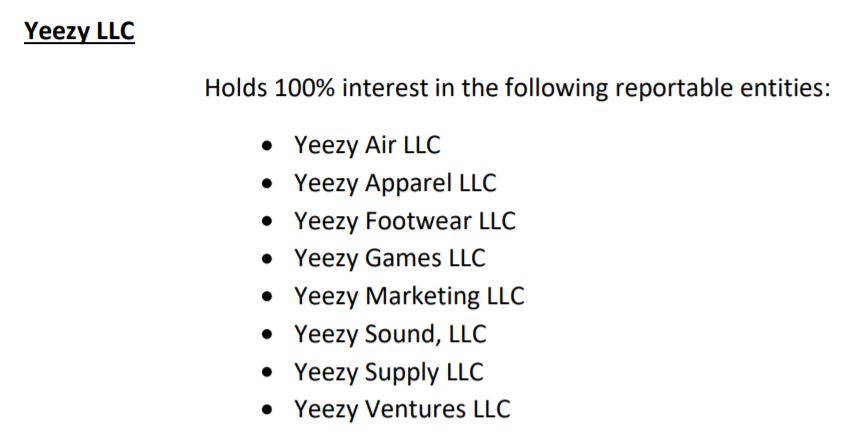
Task: Click the bullet before Yeezy Sound, LLC
Action: pos(267,335)
